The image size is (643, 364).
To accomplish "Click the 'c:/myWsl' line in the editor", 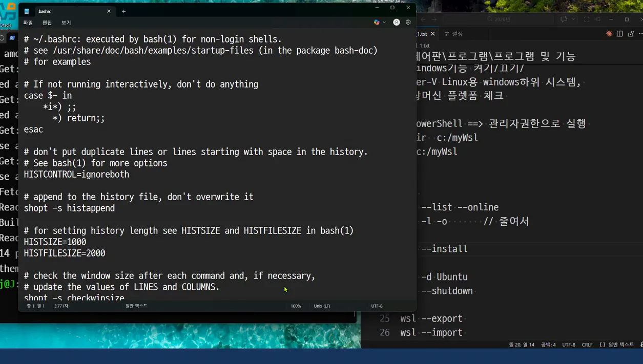I will pyautogui.click(x=437, y=152).
